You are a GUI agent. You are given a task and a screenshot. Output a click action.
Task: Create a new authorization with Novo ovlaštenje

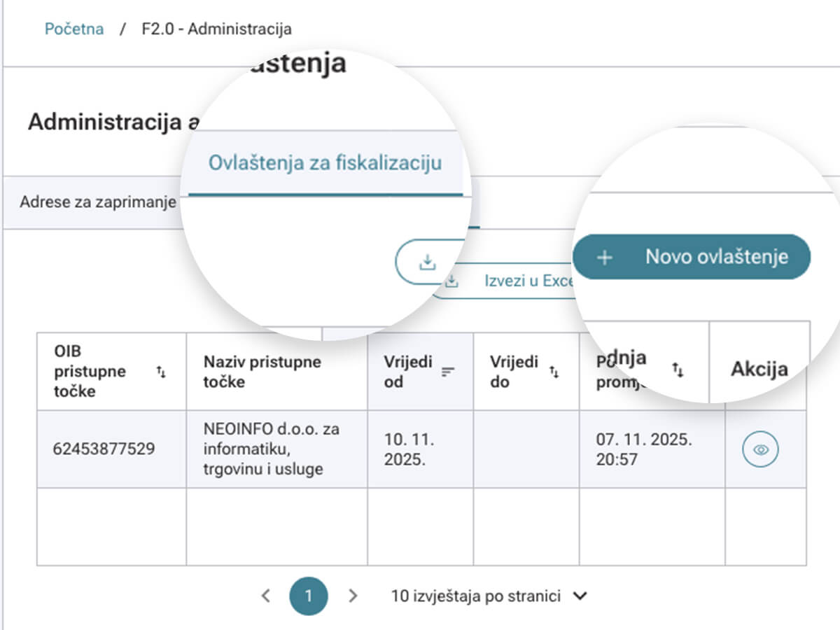[x=691, y=257]
